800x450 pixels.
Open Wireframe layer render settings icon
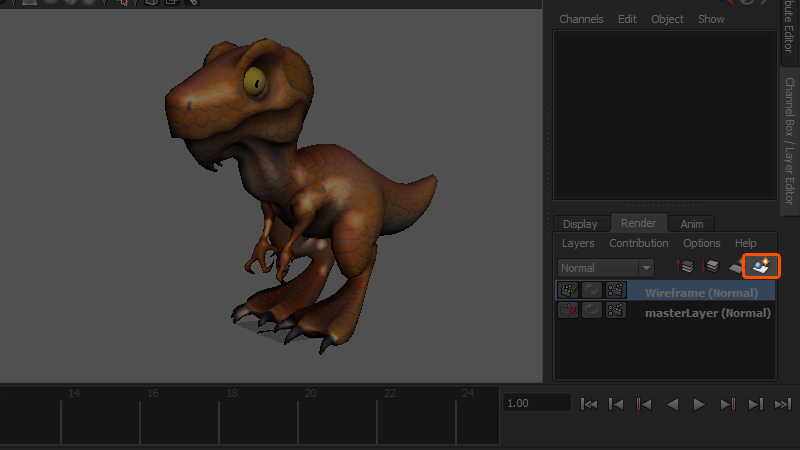(615, 292)
